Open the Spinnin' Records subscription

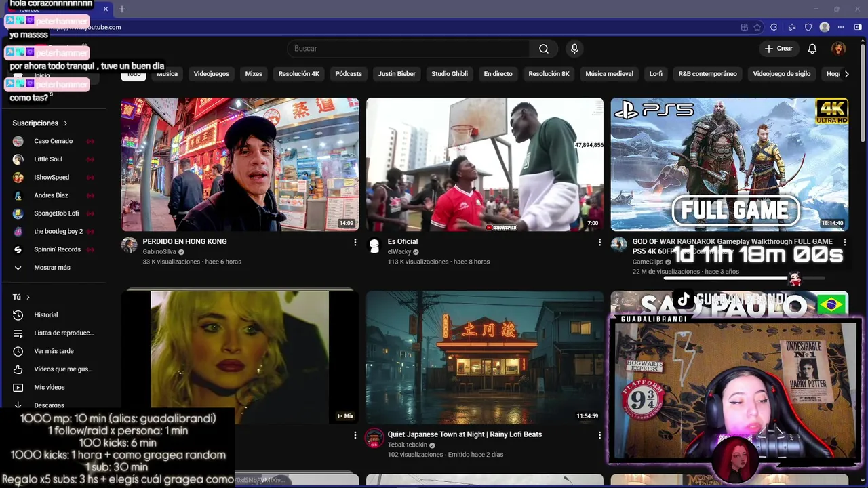54,249
